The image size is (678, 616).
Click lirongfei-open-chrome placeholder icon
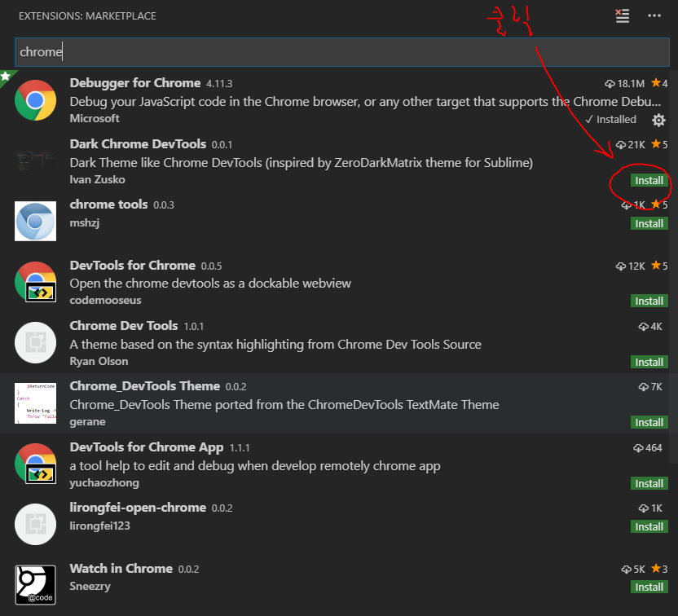pyautogui.click(x=36, y=524)
